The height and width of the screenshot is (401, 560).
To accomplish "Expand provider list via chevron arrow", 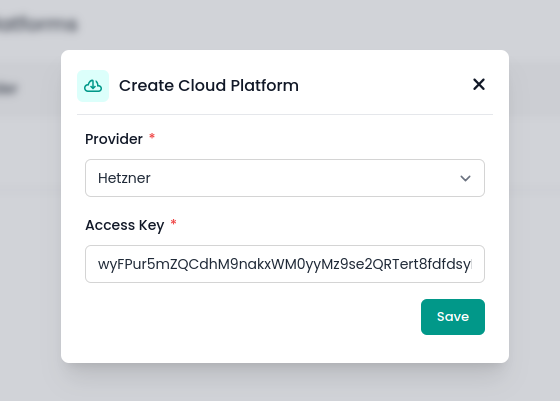I will 465,178.
